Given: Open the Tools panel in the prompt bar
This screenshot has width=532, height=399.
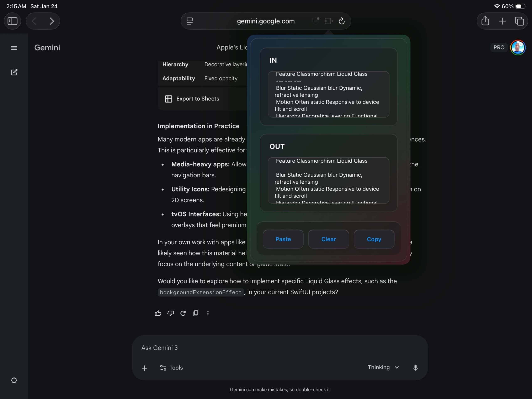Looking at the screenshot, I should 171,367.
